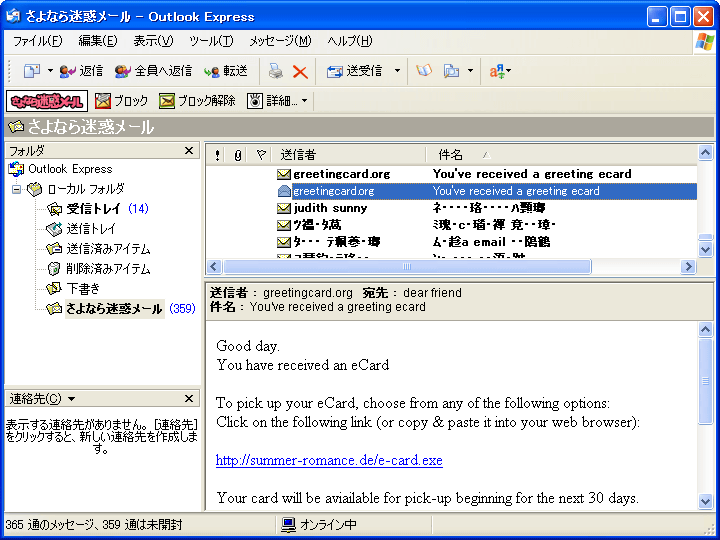Click the encoding language icon
This screenshot has width=720, height=540.
click(500, 71)
